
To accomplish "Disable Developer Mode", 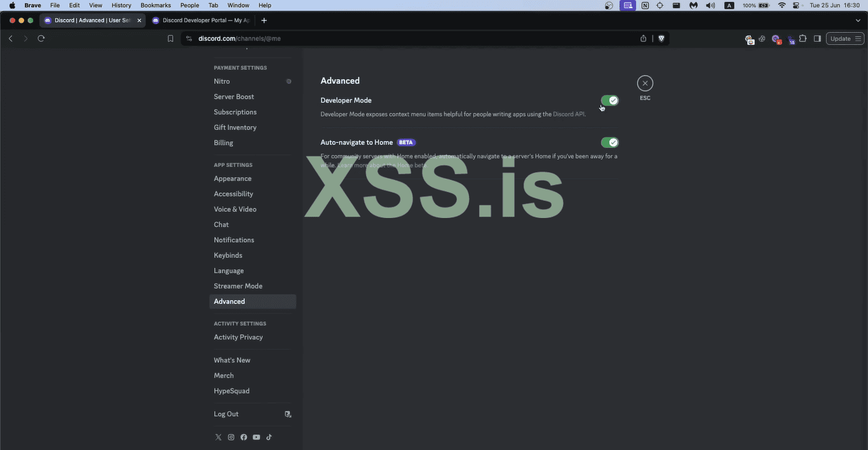I will tap(609, 100).
